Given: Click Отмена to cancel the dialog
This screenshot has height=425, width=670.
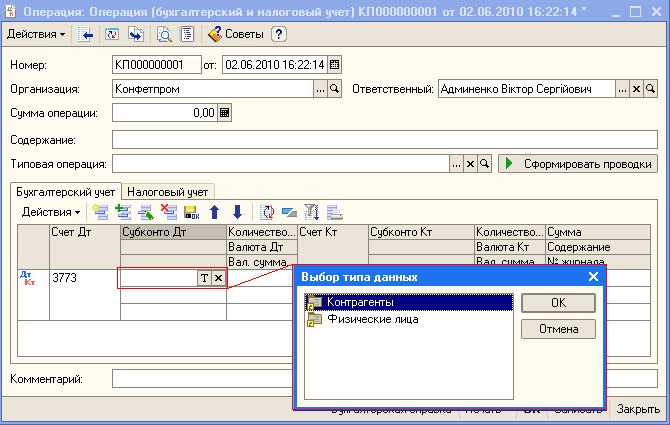Looking at the screenshot, I should point(558,329).
